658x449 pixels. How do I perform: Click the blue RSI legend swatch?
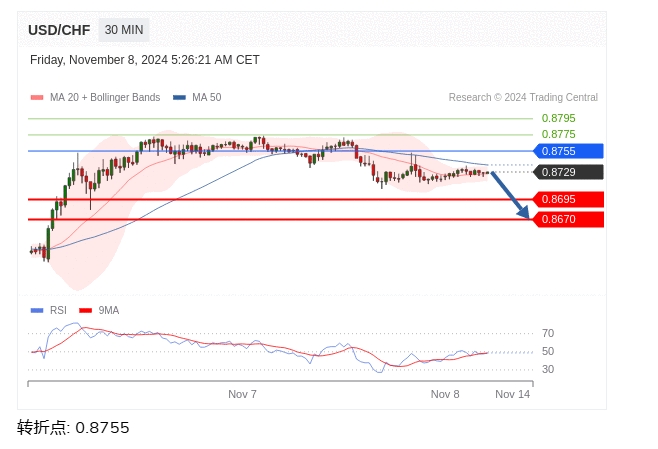(37, 311)
